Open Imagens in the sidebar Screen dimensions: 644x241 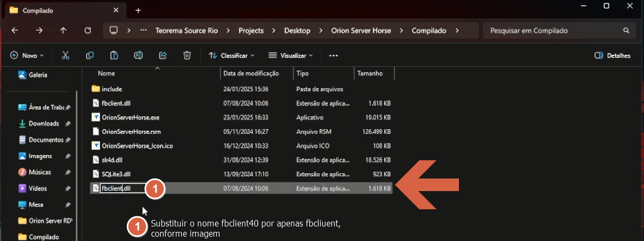(x=44, y=156)
